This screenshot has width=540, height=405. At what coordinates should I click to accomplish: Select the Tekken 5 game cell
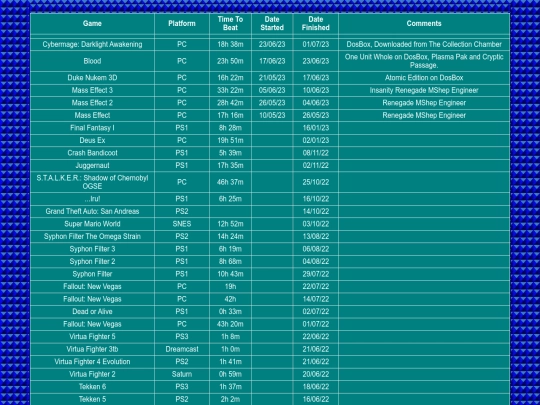92,399
